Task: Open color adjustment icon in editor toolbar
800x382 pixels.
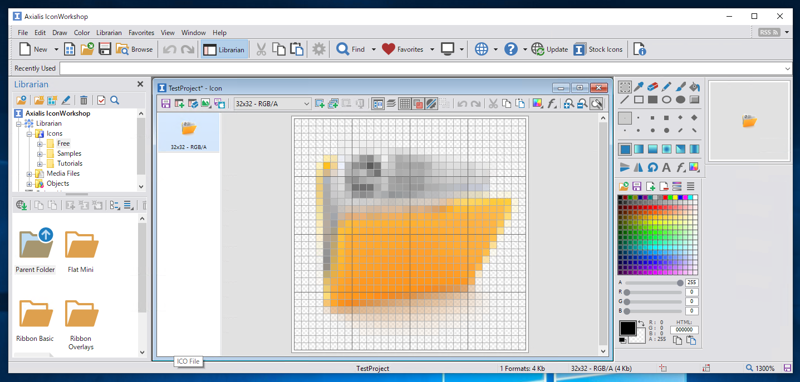Action: pyautogui.click(x=537, y=104)
